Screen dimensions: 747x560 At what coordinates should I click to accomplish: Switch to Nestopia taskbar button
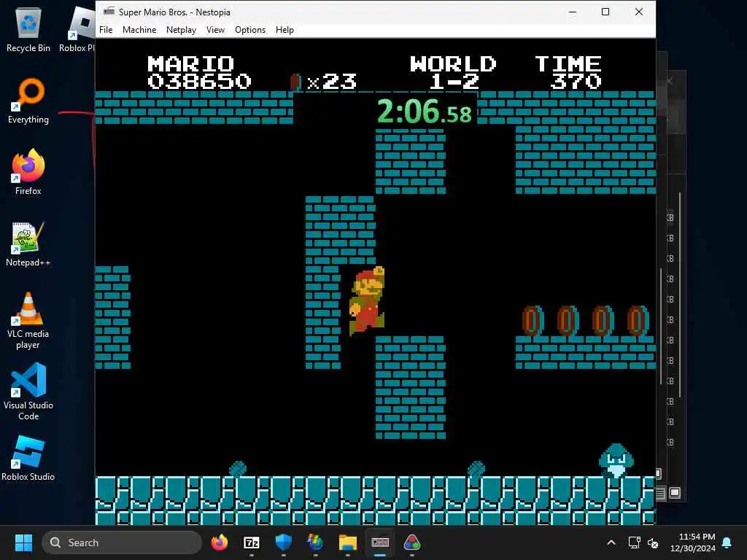click(379, 542)
